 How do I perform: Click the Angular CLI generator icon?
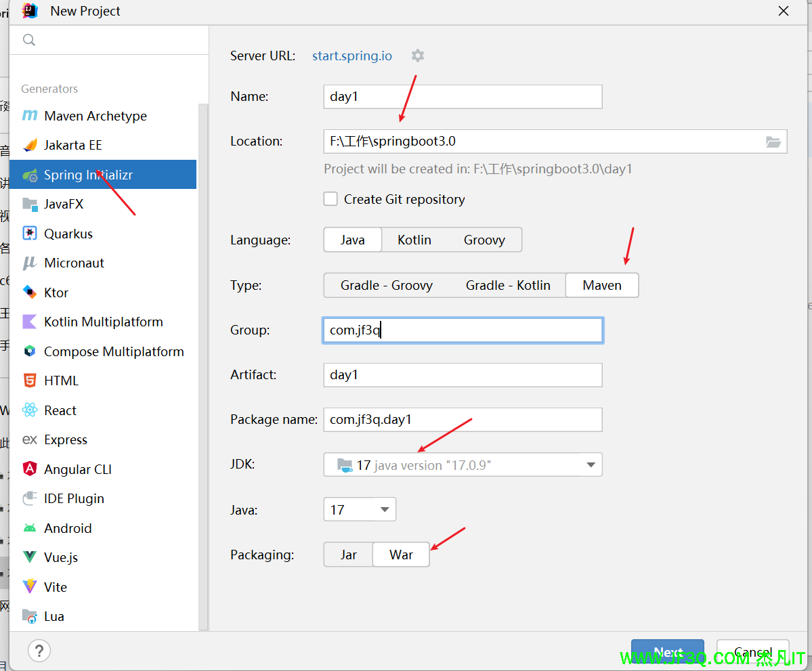[30, 469]
